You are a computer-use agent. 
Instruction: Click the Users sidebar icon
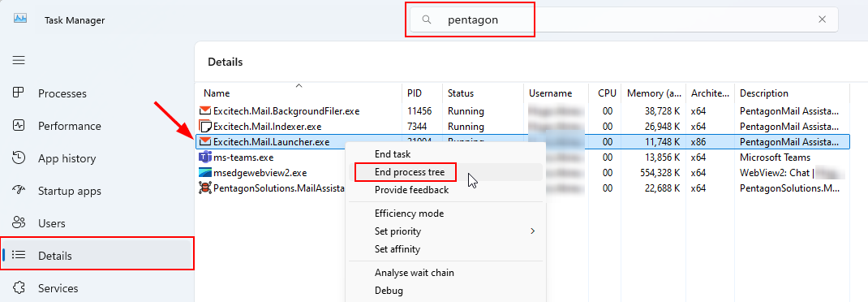(x=19, y=222)
